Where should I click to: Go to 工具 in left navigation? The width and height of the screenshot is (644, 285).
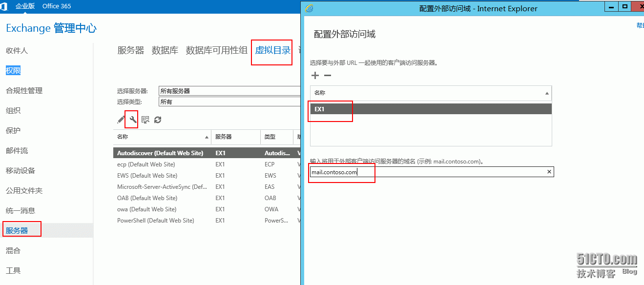(x=13, y=271)
